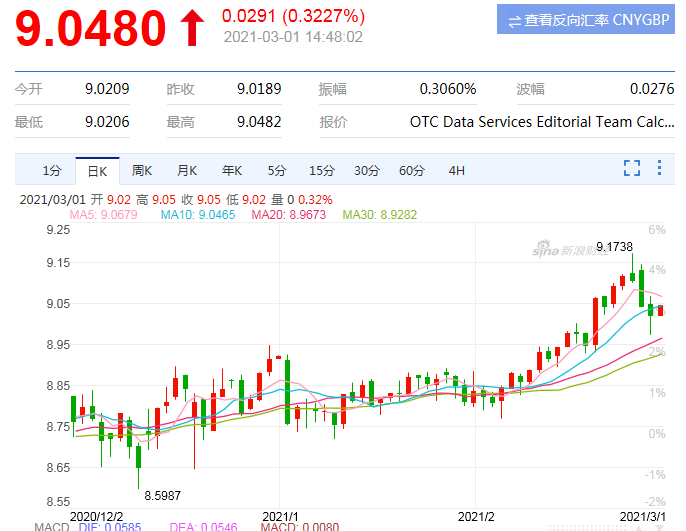Click the 9.1738 high point marker
Viewport: 686px width, 531px height.
615,246
